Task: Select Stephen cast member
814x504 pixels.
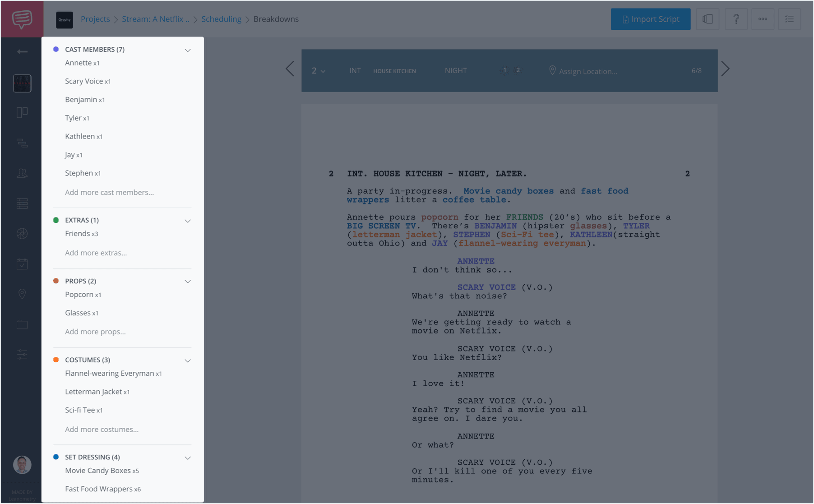Action: point(83,173)
